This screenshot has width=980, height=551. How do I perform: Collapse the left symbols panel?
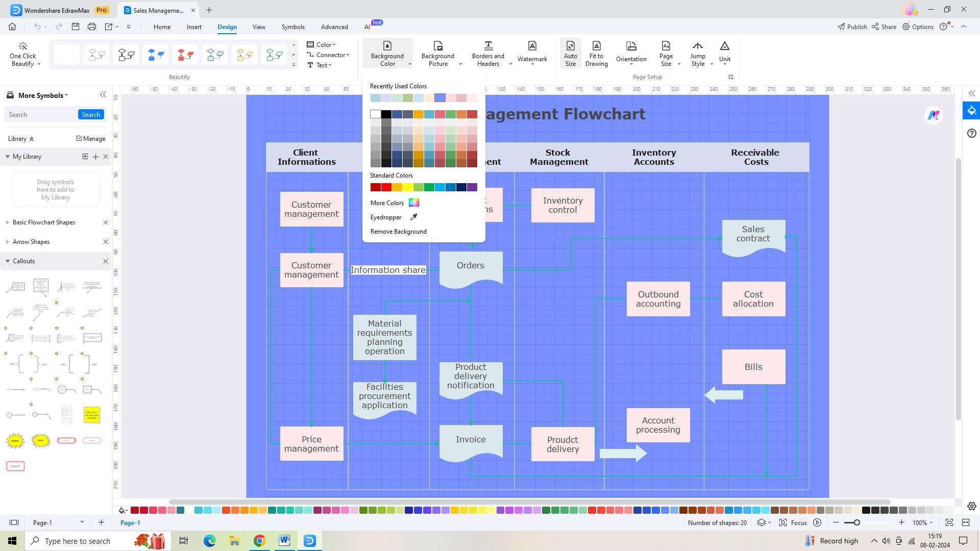click(x=103, y=95)
